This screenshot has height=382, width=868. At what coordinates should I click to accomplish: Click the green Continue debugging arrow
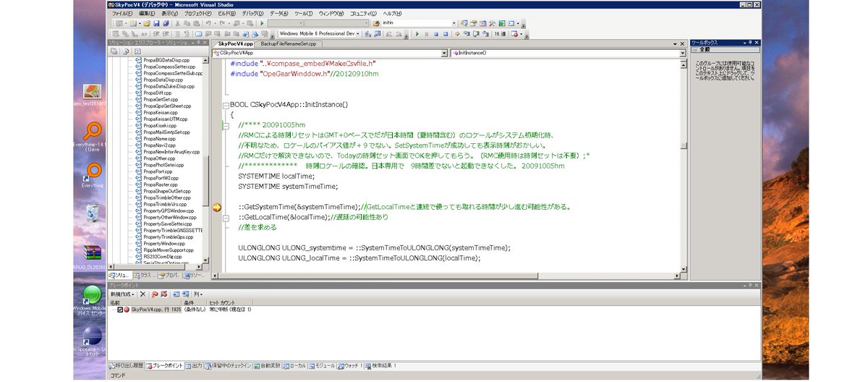[x=417, y=33]
